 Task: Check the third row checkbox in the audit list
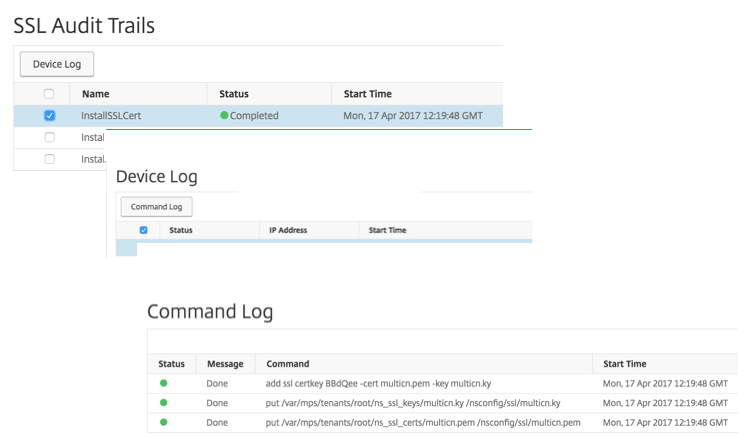click(50, 159)
